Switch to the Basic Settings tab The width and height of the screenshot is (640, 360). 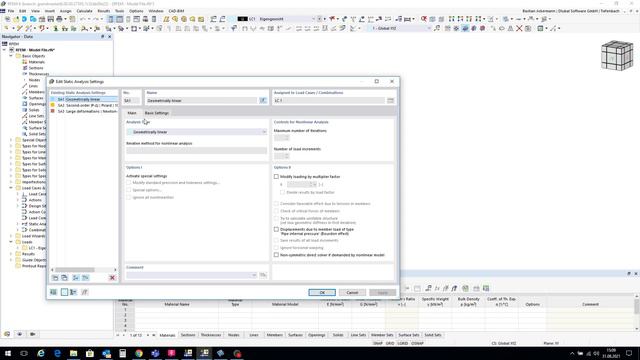(x=157, y=113)
